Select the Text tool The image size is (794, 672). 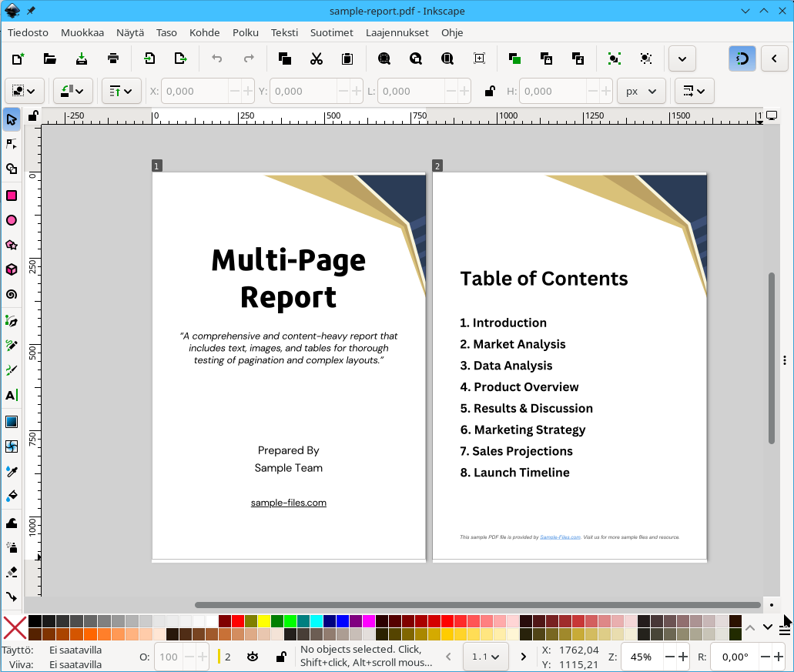(x=12, y=395)
